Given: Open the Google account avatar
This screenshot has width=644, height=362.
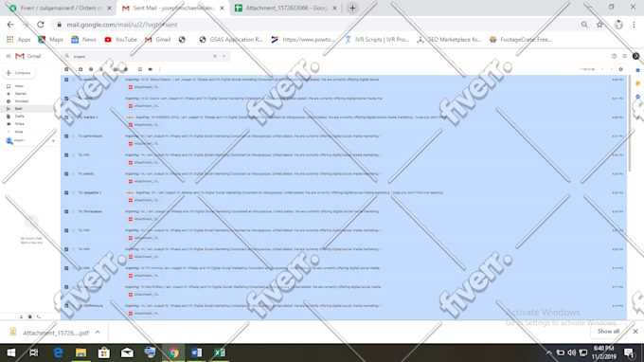Looking at the screenshot, I should pyautogui.click(x=635, y=56).
